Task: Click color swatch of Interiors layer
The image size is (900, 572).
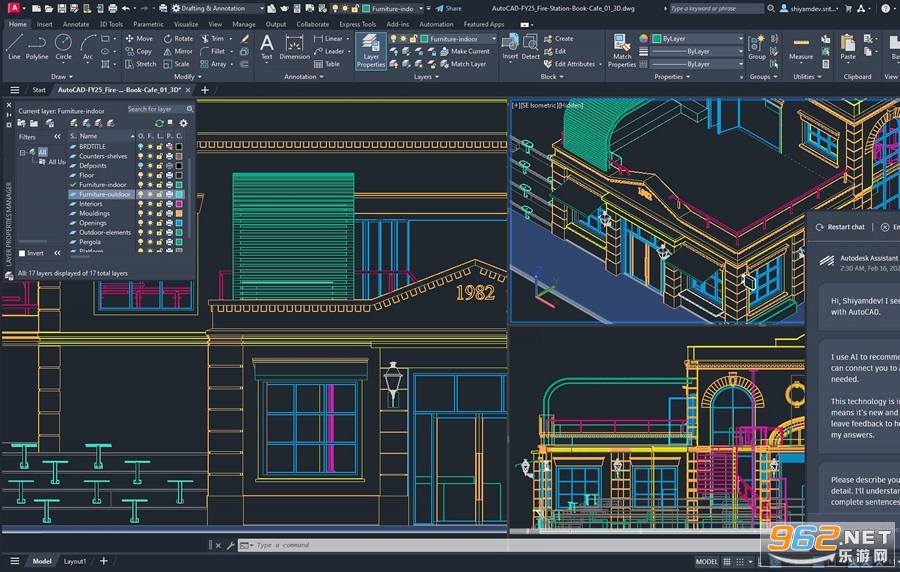Action: 179,204
